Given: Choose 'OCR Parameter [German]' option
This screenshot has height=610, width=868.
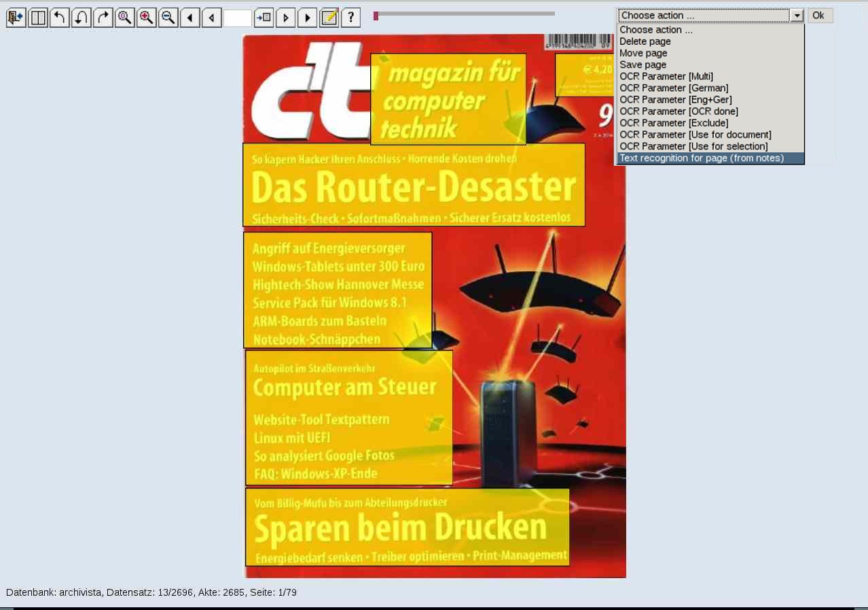Looking at the screenshot, I should pos(710,88).
